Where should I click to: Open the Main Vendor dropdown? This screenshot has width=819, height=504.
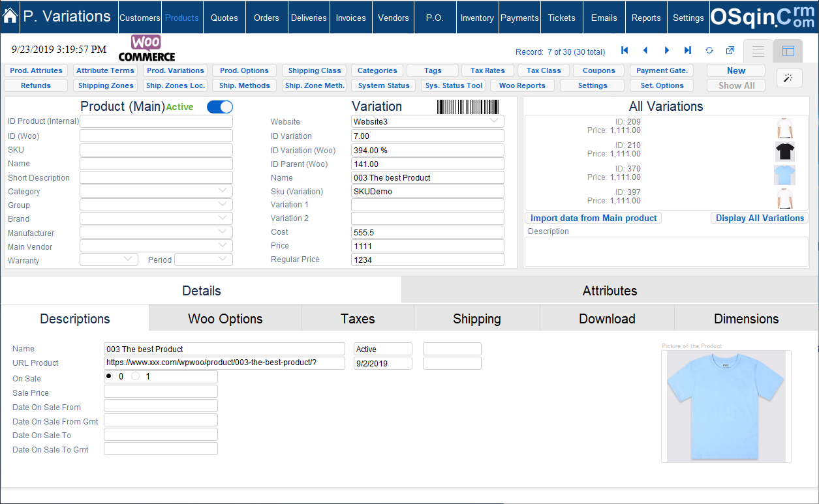156,246
